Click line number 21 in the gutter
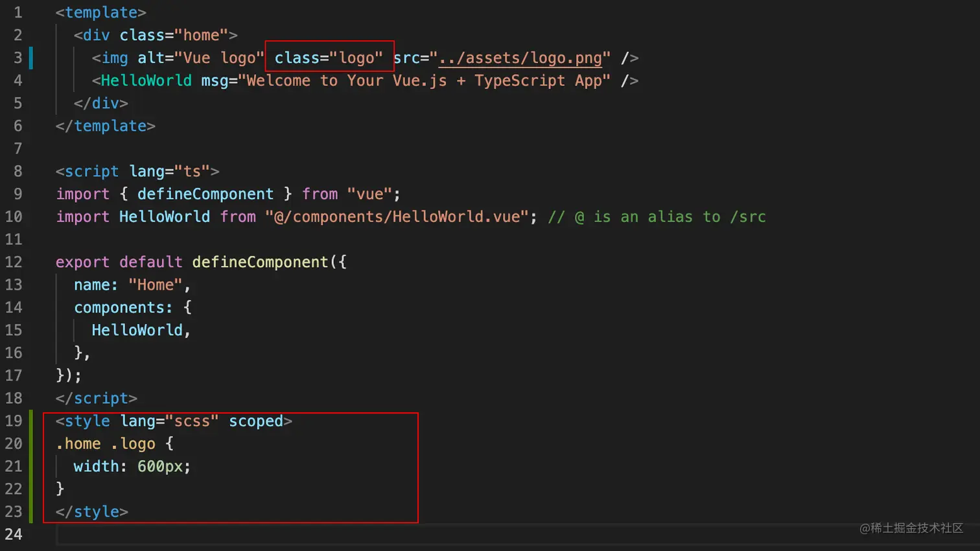 point(14,466)
